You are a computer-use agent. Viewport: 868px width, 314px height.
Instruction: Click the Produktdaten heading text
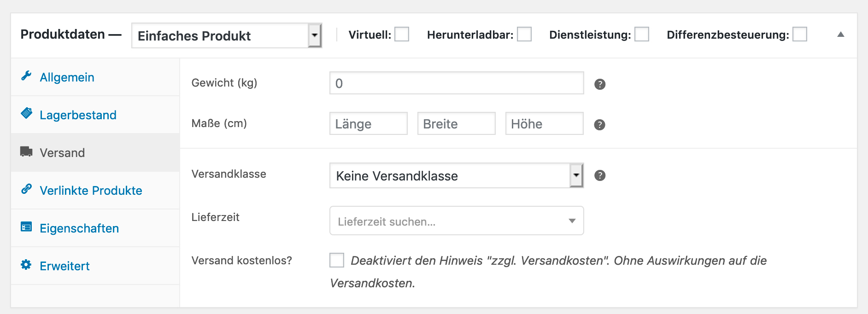pos(63,34)
